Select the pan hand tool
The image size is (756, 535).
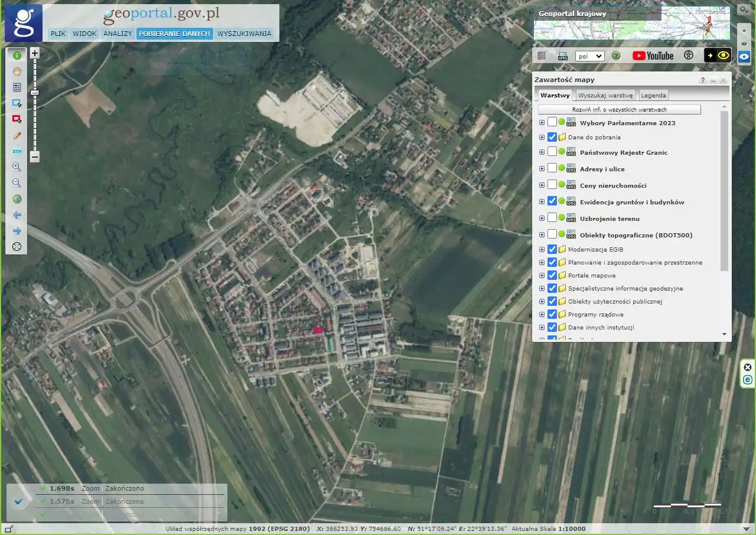(17, 71)
